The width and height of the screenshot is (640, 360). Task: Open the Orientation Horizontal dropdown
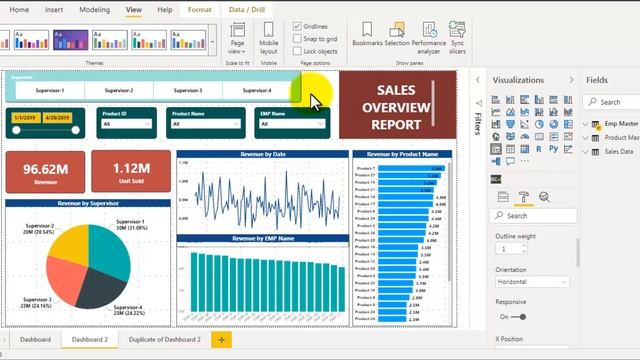coord(532,282)
